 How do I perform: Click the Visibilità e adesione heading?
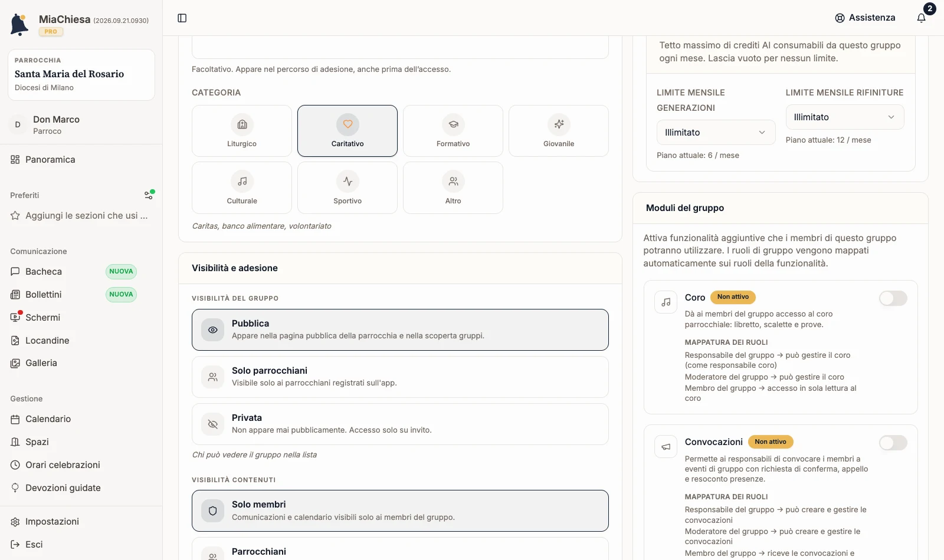pos(235,268)
